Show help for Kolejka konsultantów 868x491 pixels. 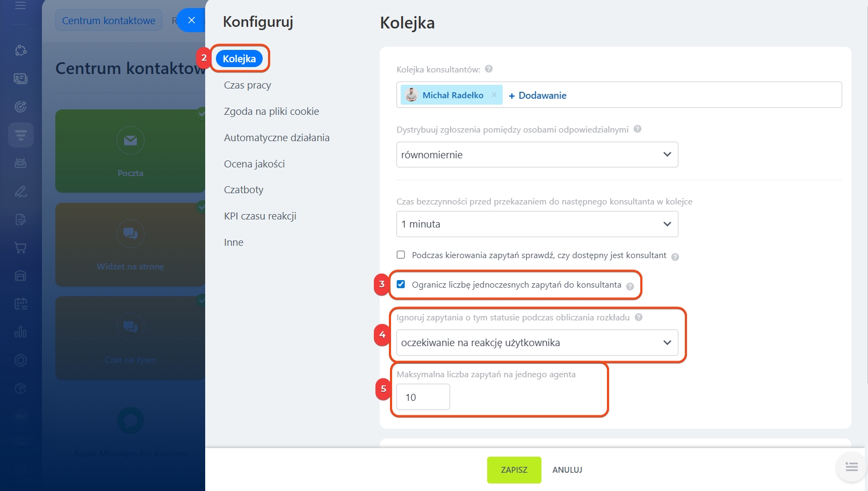[489, 69]
